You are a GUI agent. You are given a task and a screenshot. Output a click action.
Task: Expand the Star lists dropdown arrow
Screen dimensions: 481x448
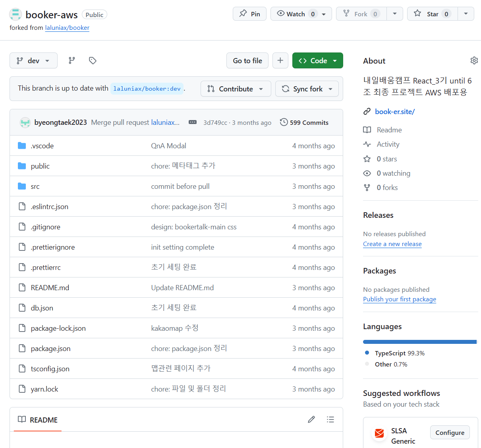(466, 14)
